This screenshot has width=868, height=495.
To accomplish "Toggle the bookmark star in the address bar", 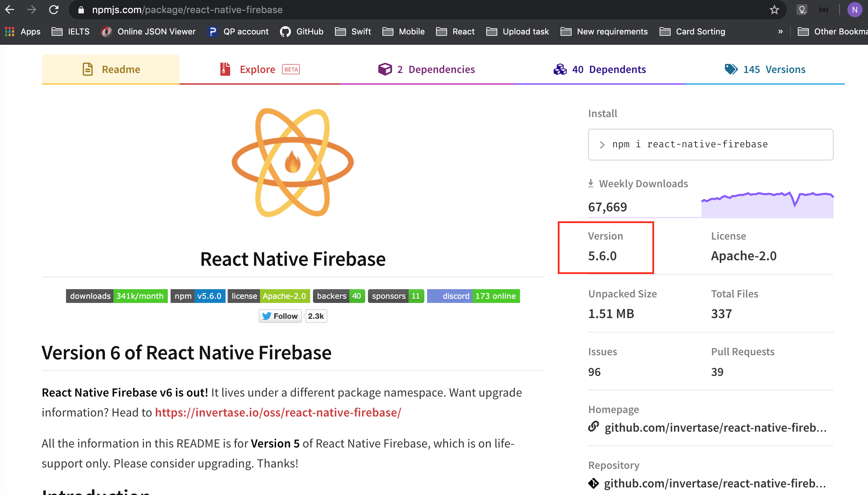I will point(774,9).
